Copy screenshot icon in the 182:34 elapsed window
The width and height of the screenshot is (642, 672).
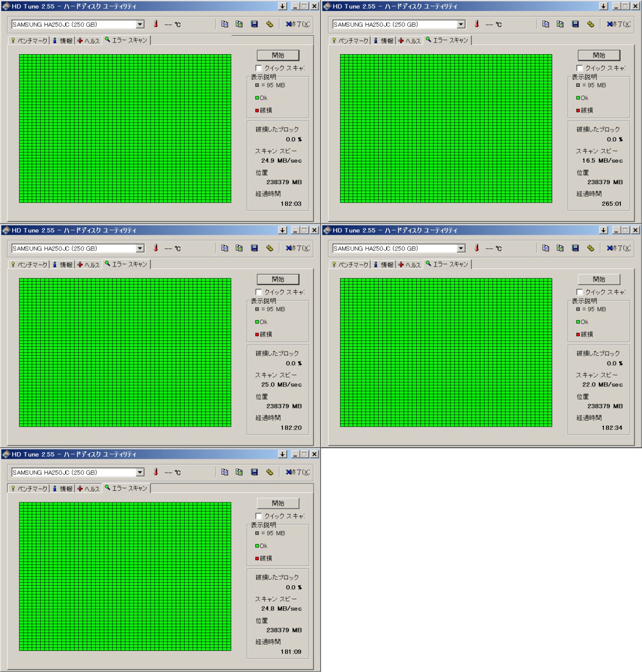click(560, 248)
